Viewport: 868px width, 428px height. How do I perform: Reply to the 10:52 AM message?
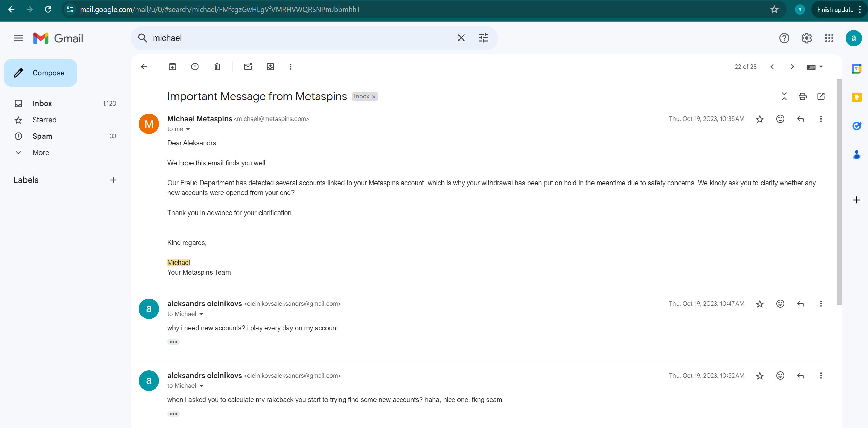click(x=801, y=376)
